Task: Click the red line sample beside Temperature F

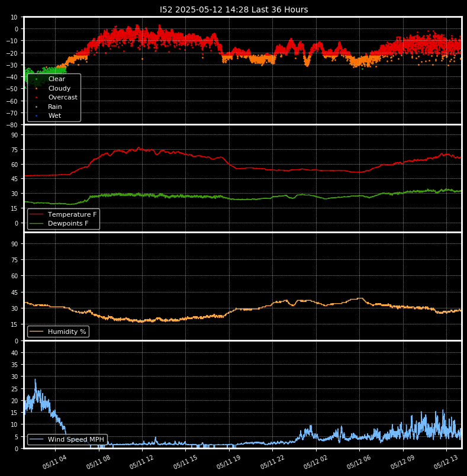Action: point(37,214)
